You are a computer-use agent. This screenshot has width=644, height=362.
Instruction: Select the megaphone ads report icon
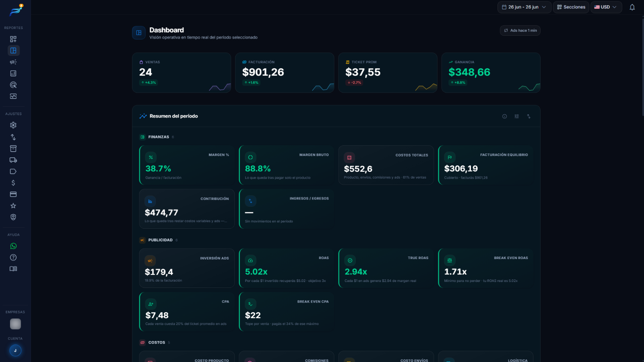coord(13,62)
